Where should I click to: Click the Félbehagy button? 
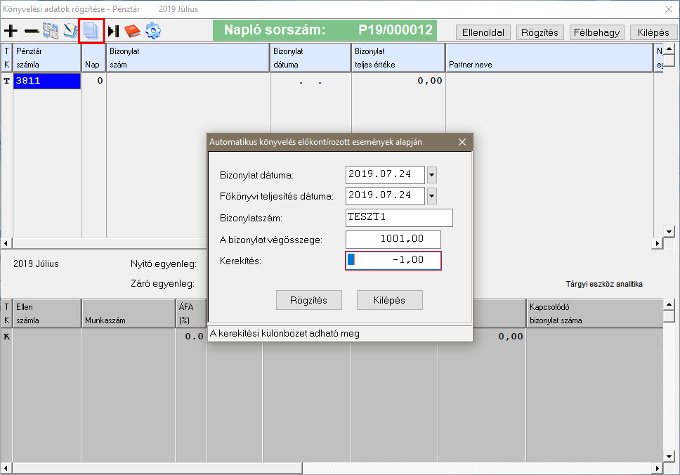594,32
